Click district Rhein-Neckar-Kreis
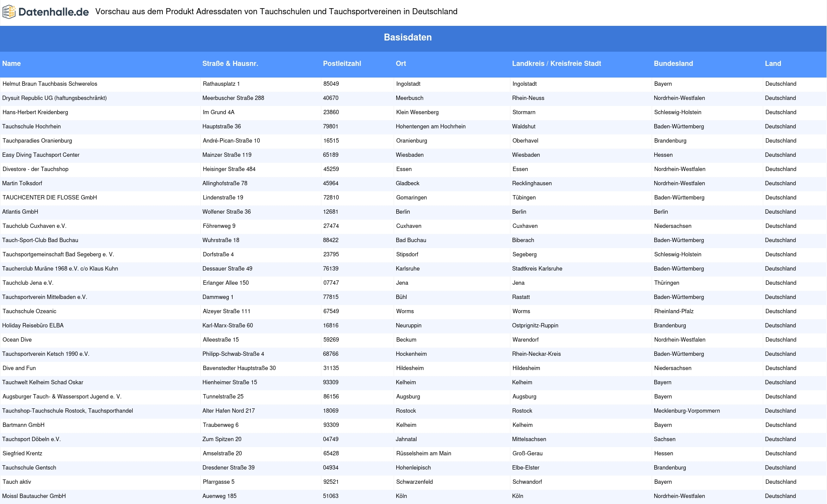This screenshot has width=827, height=504. [536, 354]
